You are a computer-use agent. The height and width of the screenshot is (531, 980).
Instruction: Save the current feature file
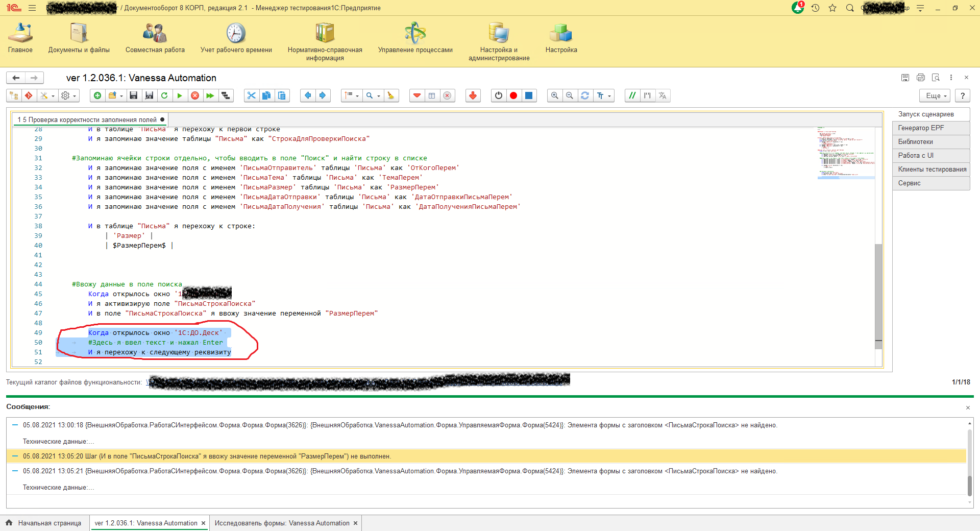click(x=134, y=95)
